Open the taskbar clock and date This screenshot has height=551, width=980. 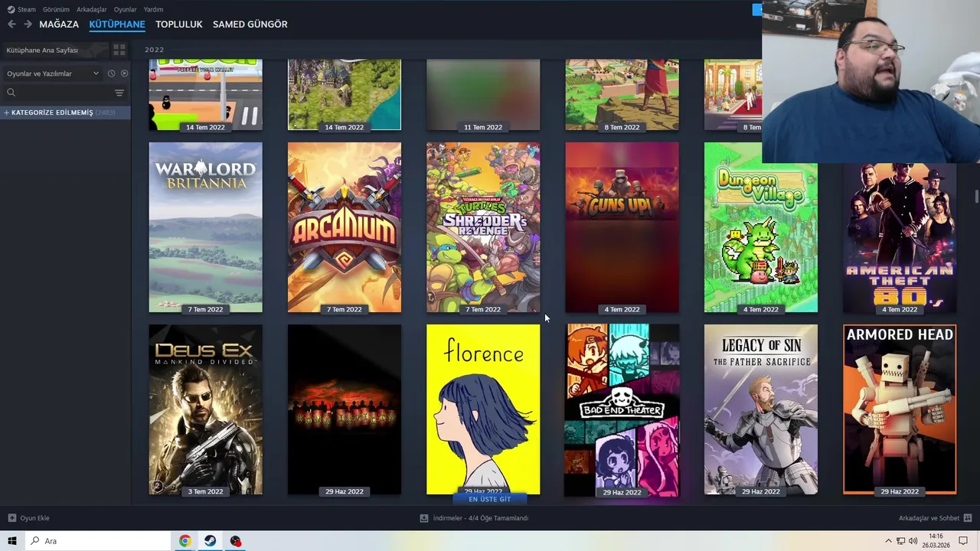coord(936,541)
